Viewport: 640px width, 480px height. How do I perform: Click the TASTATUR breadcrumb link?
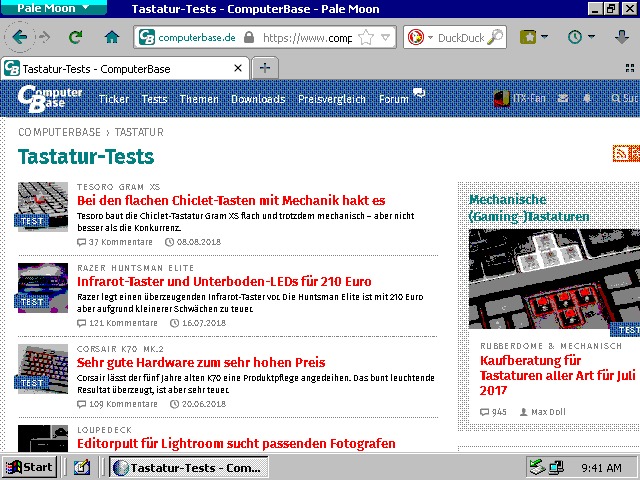pyautogui.click(x=139, y=132)
